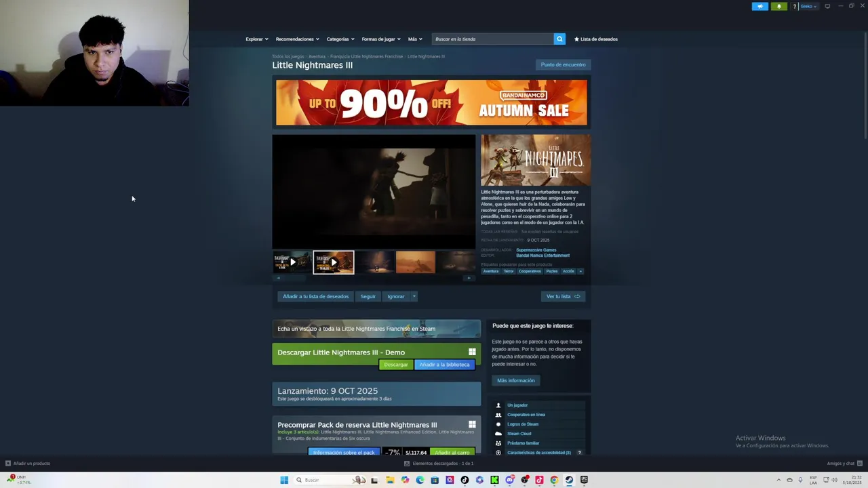
Task: Click Añadir a la biblioteca button
Action: (444, 365)
